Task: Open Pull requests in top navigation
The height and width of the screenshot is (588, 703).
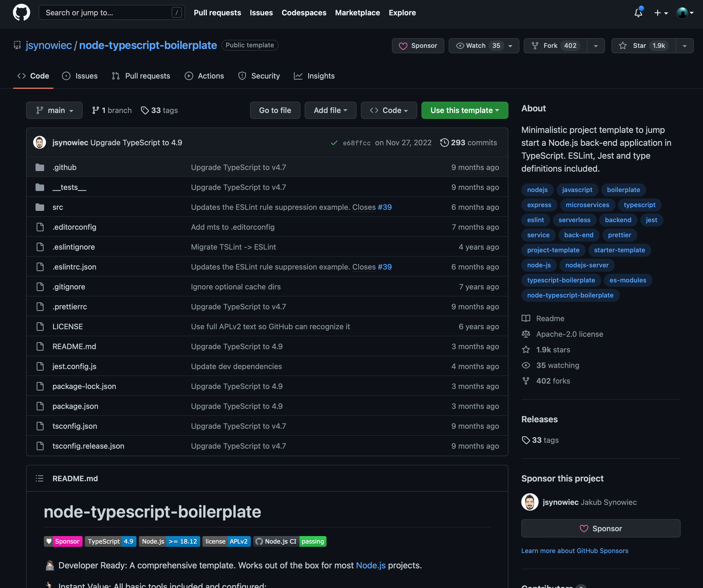Action: pos(217,13)
